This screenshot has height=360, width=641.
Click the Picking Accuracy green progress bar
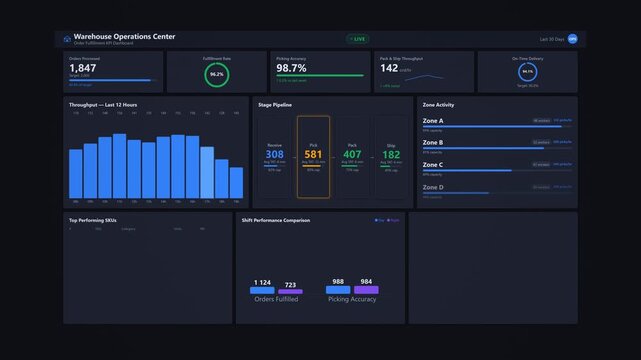[x=320, y=76]
